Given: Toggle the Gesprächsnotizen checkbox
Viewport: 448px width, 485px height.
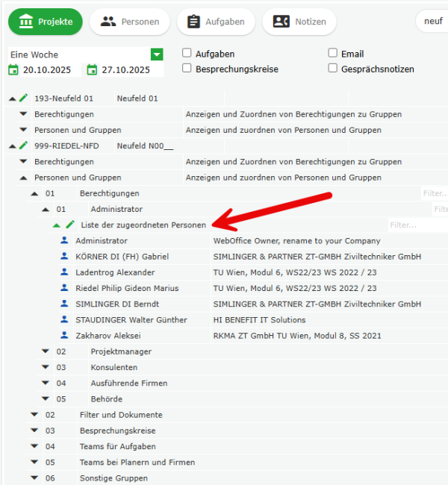Looking at the screenshot, I should coord(333,69).
